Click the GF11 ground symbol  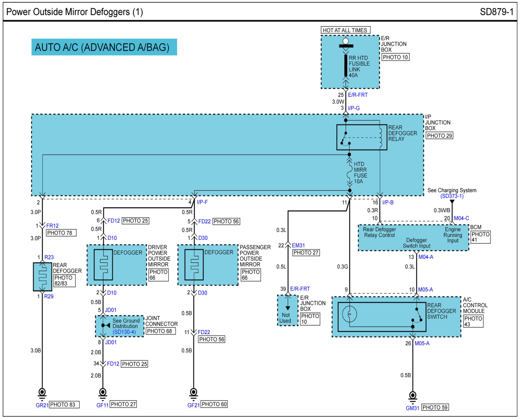click(x=103, y=392)
